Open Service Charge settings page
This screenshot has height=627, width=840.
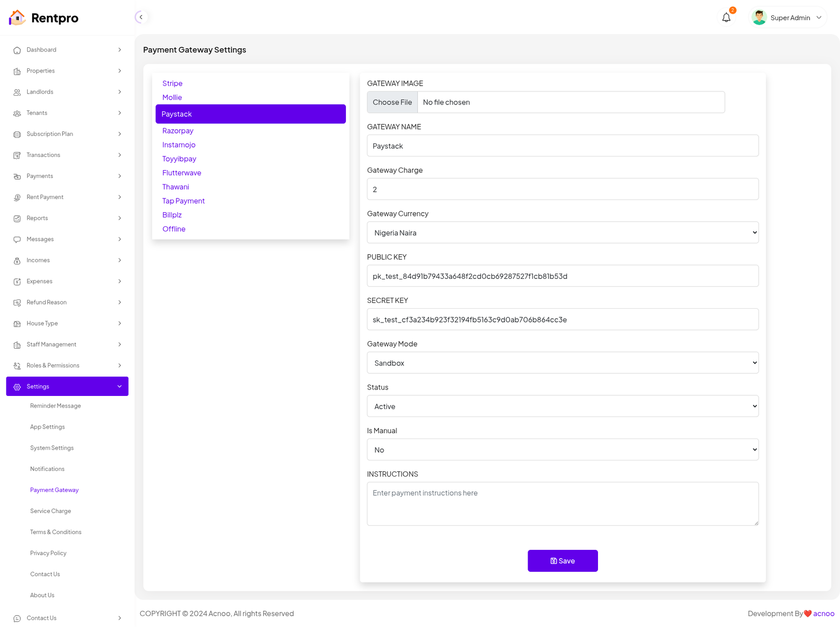click(50, 511)
